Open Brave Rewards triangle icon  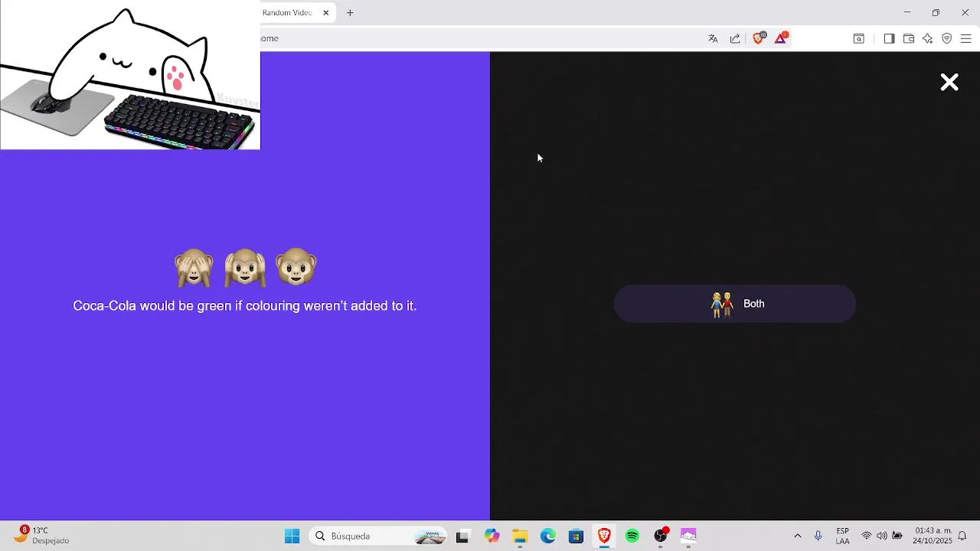click(x=781, y=38)
